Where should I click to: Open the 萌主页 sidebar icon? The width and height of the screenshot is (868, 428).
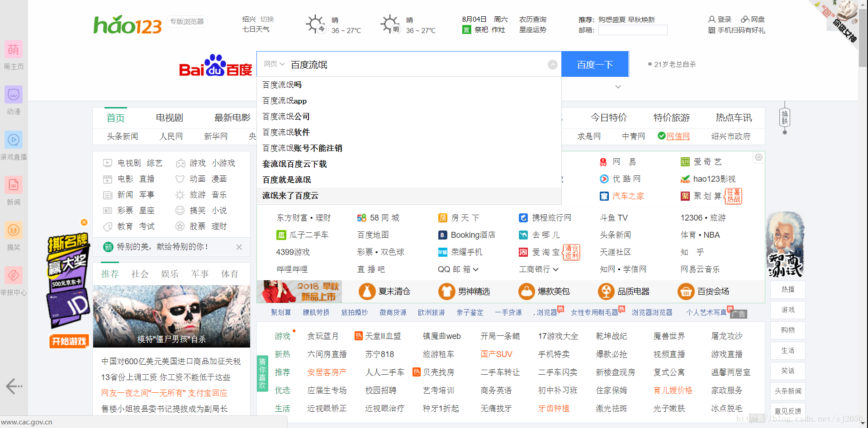coord(14,50)
